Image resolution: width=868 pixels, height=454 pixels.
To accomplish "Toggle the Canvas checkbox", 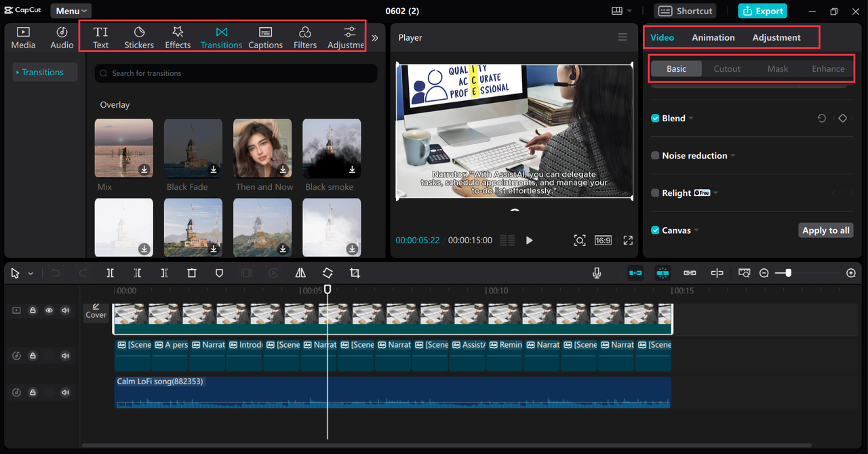I will pyautogui.click(x=655, y=230).
